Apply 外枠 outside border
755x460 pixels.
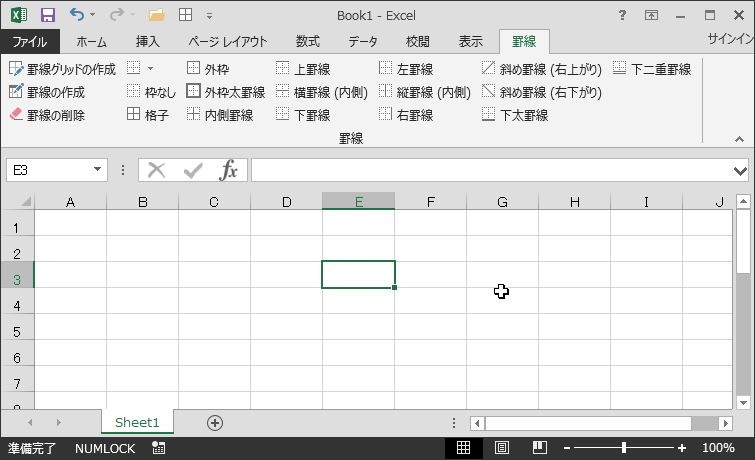[x=208, y=69]
